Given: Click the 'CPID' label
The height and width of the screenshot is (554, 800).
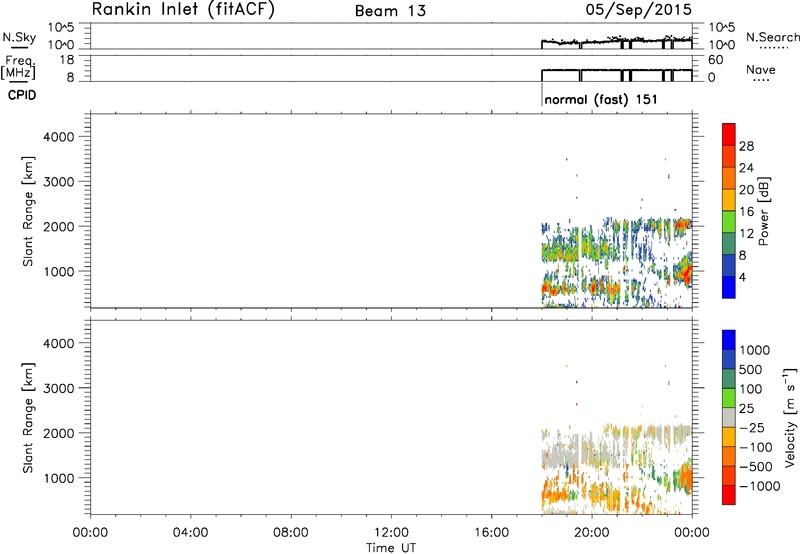Looking at the screenshot, I should coord(22,95).
